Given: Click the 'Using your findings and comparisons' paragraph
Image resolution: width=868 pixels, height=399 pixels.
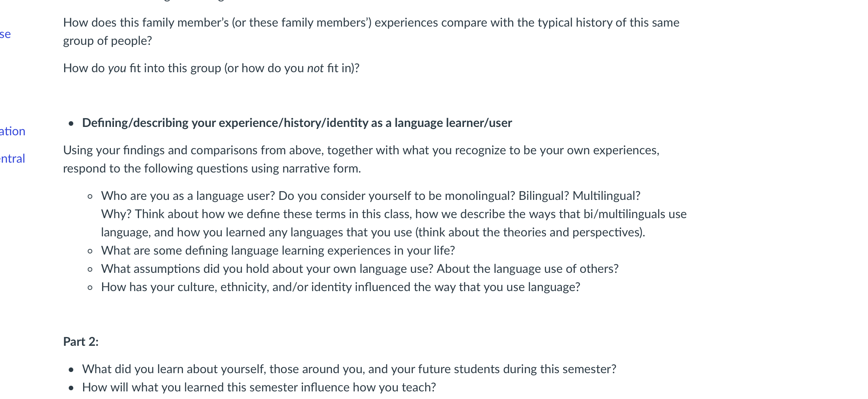Looking at the screenshot, I should (x=361, y=159).
